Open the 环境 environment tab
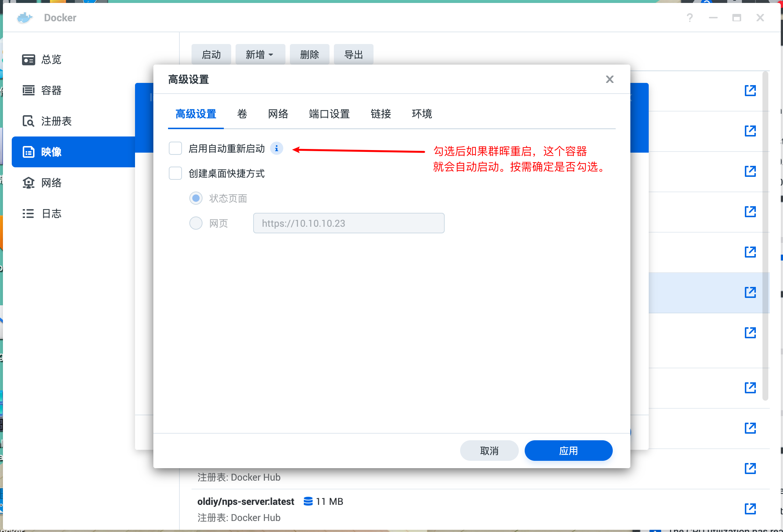Image resolution: width=783 pixels, height=532 pixels. (422, 114)
